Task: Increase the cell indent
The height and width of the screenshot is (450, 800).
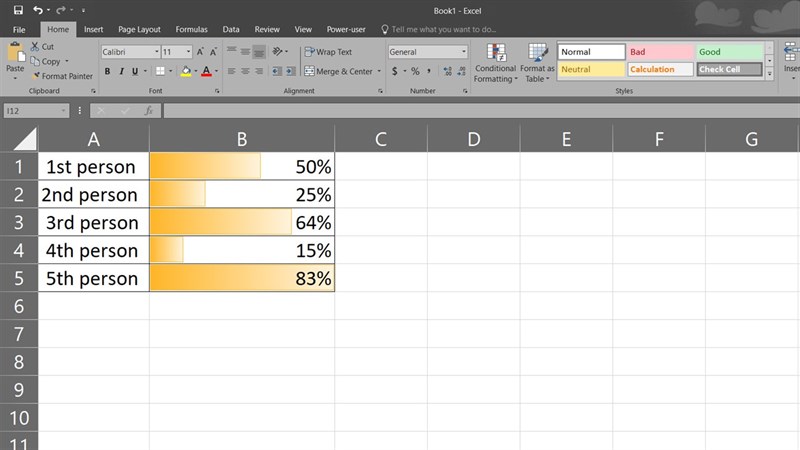Action: click(290, 71)
